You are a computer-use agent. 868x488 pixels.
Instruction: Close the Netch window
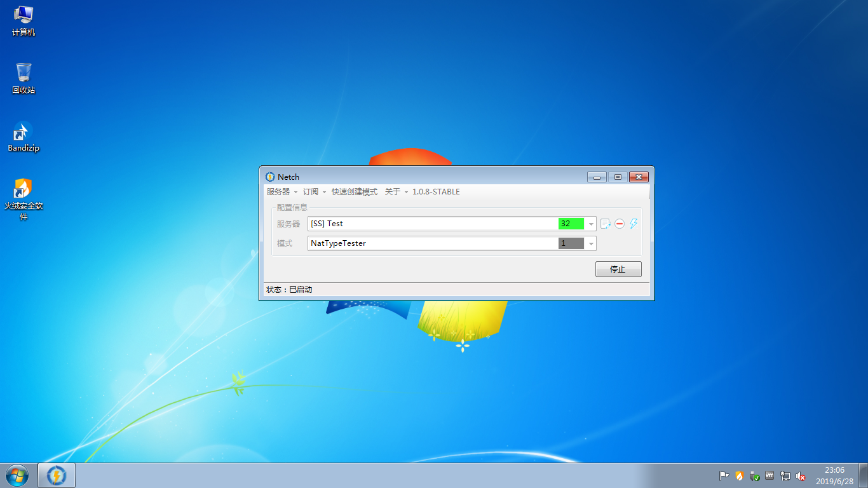coord(639,177)
